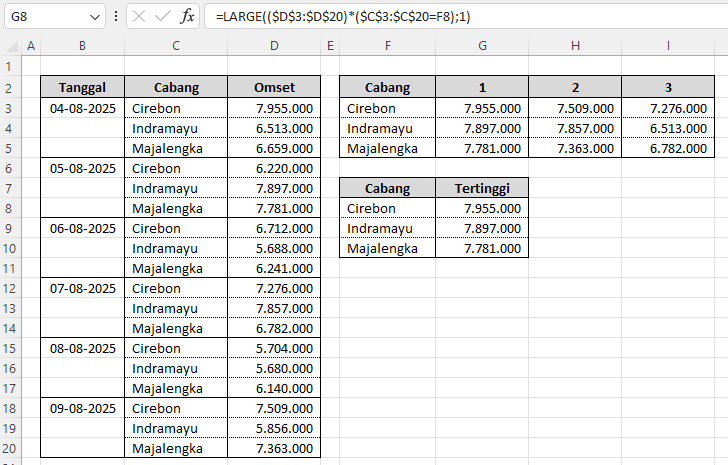
Task: Click Omset value 6.220.000
Action: click(274, 168)
